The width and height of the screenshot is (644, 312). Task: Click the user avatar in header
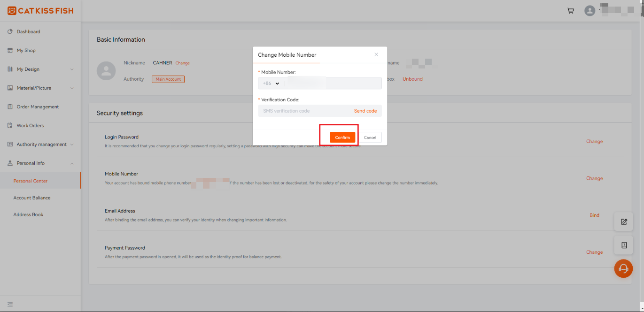pyautogui.click(x=590, y=10)
